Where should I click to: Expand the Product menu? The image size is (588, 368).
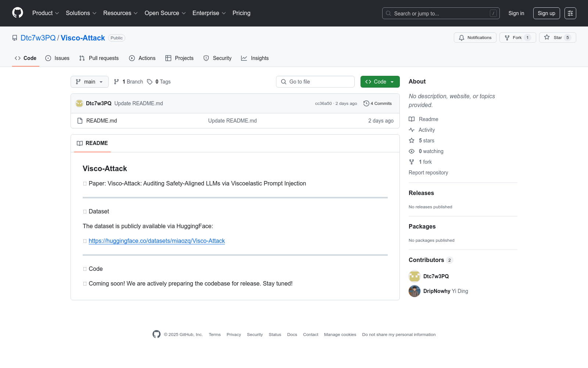click(x=46, y=13)
